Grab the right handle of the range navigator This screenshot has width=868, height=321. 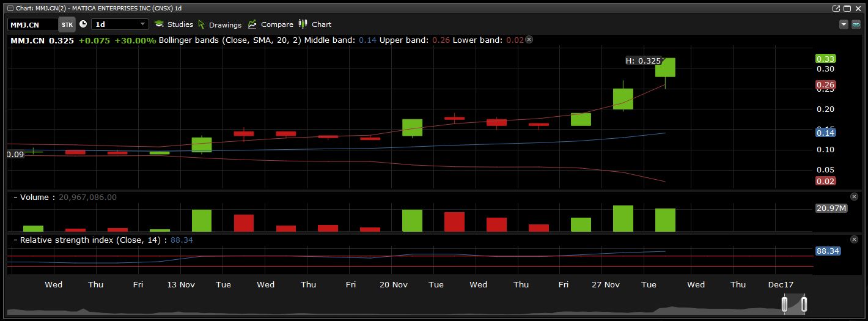(x=804, y=304)
